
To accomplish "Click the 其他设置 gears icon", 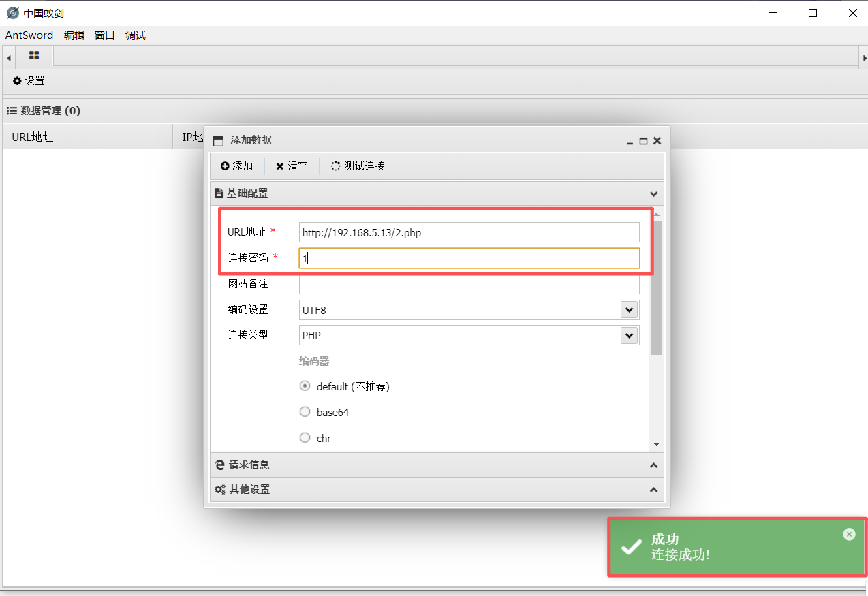I will (x=220, y=490).
